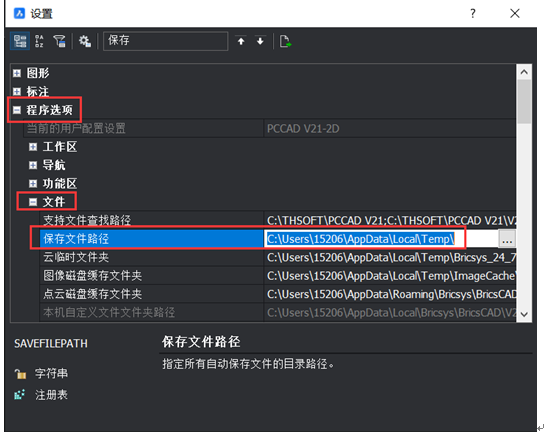Expand the 导航 node

[x=33, y=165]
